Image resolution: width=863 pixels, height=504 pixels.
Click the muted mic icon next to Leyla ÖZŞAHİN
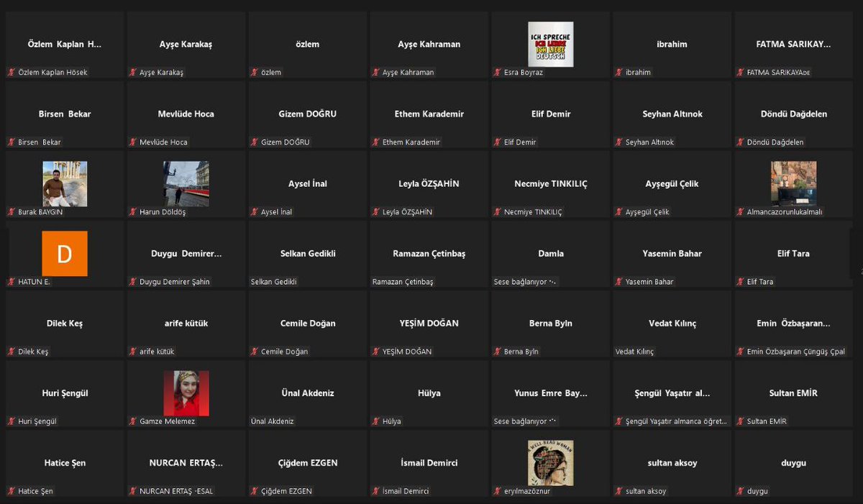click(376, 212)
